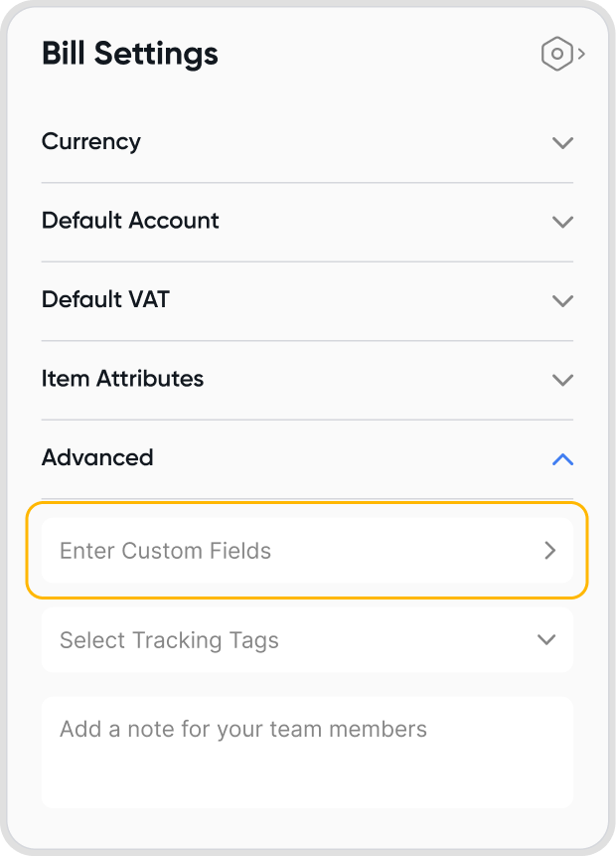This screenshot has height=856, width=616.
Task: Click the Tracking Tags dropdown arrow
Action: [545, 639]
